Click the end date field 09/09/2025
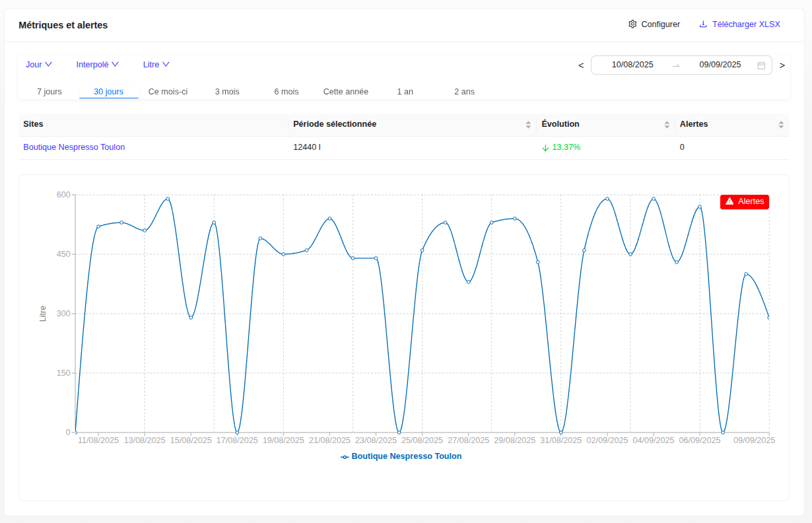Screen dimensions: 812x523 [x=720, y=65]
